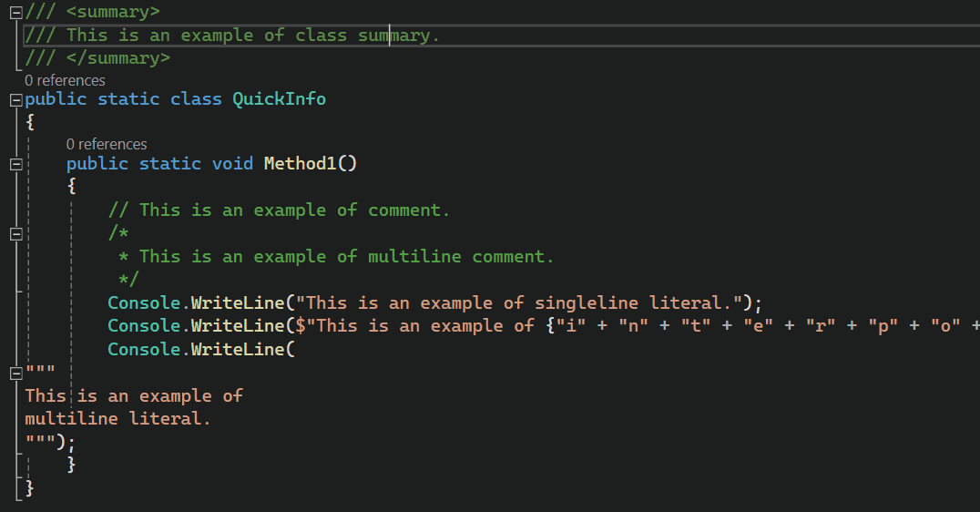Viewport: 980px width, 512px height.
Task: Click the "This is an example of comment" line
Action: (279, 210)
